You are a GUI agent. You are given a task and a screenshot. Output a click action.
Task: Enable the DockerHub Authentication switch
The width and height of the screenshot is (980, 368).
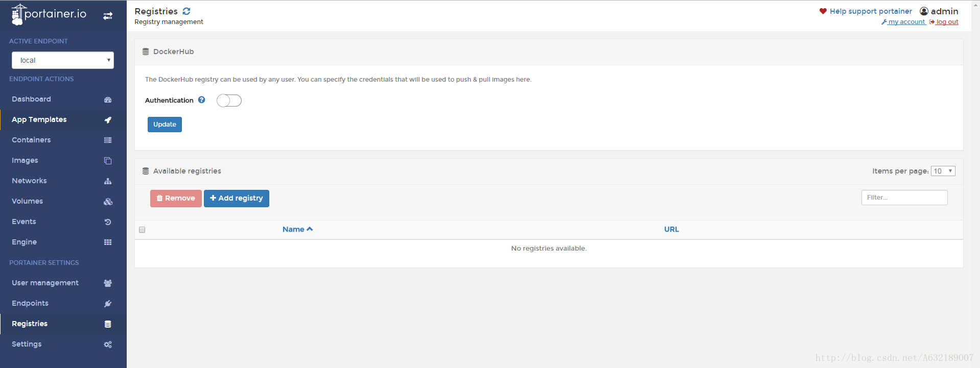point(229,101)
